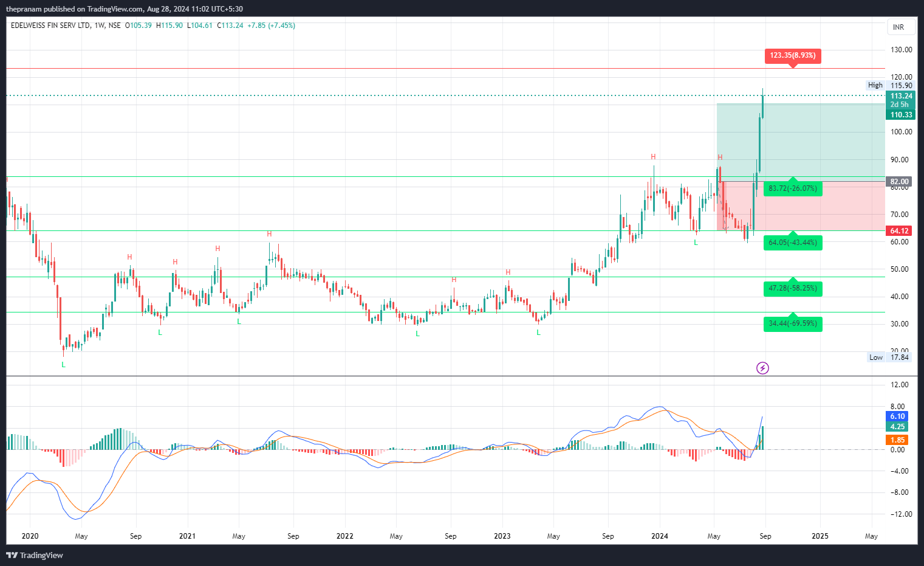Click the TradingView logo at bottom left
Image resolution: width=924 pixels, height=566 pixels.
(x=35, y=555)
